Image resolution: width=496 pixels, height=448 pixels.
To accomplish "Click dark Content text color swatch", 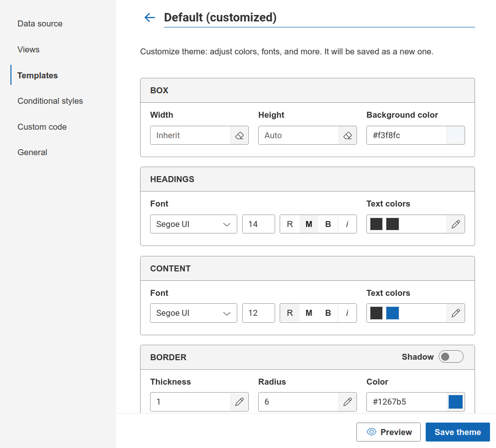I will tap(376, 313).
